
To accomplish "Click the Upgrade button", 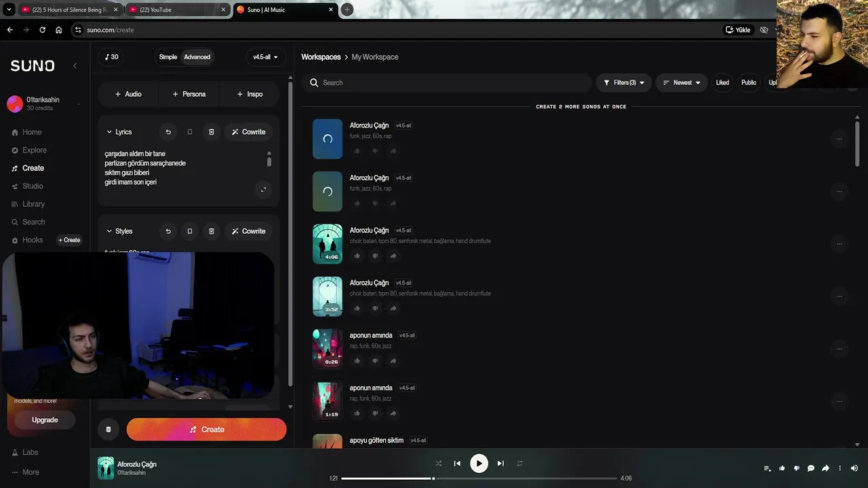I will click(x=45, y=420).
